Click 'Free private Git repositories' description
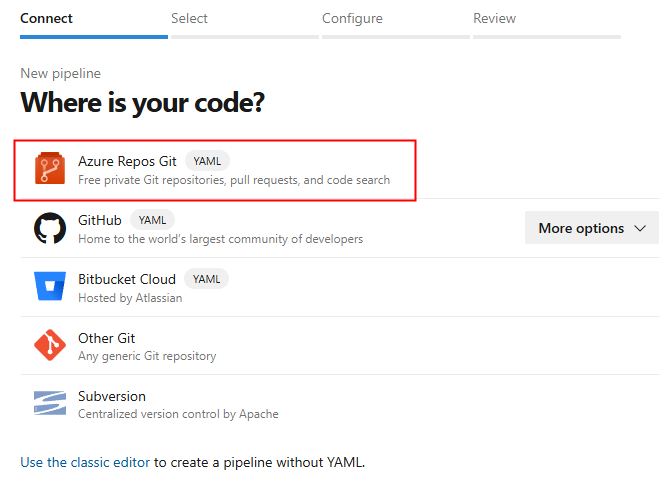Viewport: 664px width, 485px height. coord(234,180)
